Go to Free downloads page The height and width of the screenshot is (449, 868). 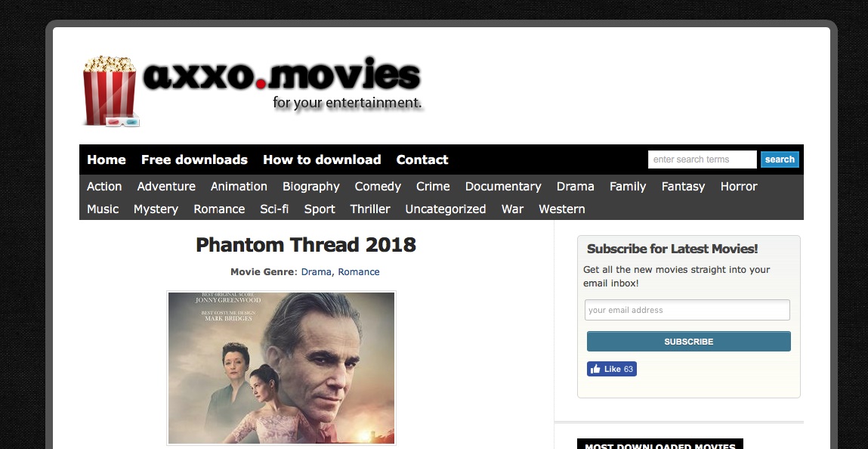pos(194,159)
